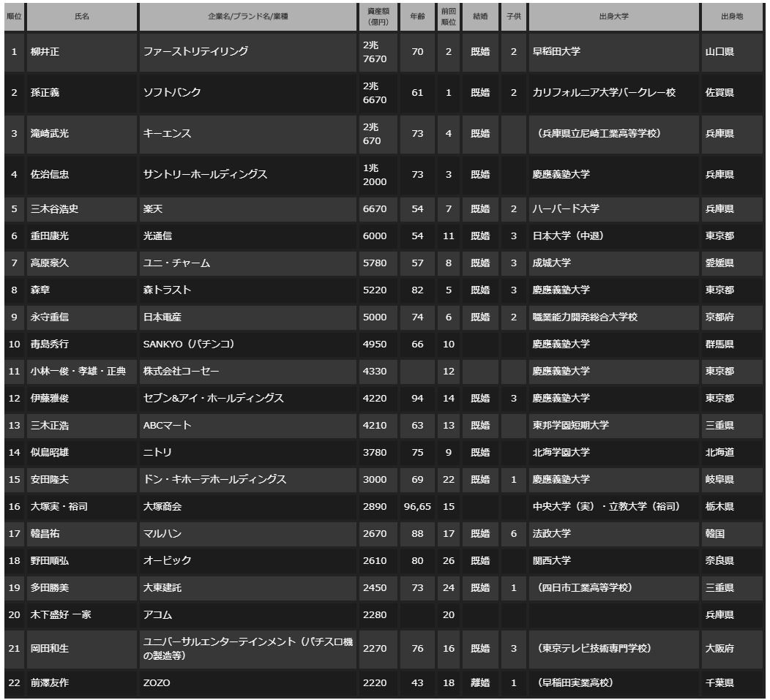Screen dimensions: 770x700
Task: Select the name 小林一俊・孝雄・正典
Action: (78, 371)
